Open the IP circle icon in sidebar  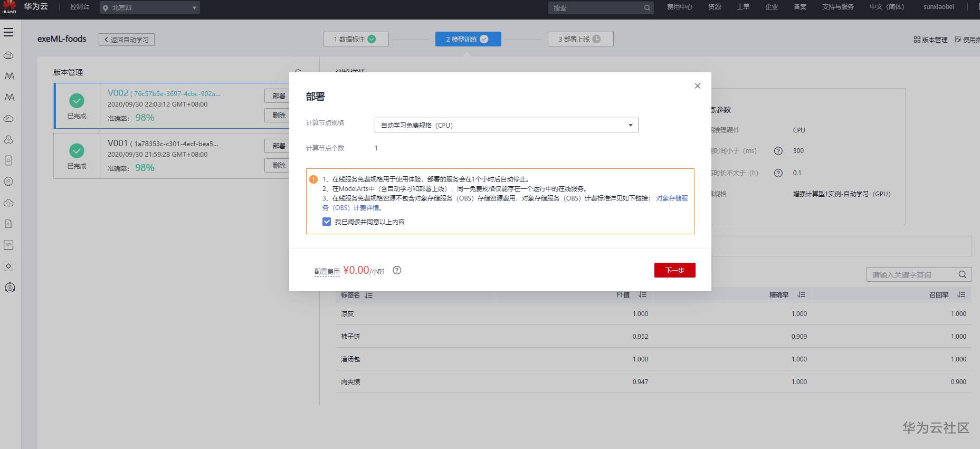[x=8, y=181]
